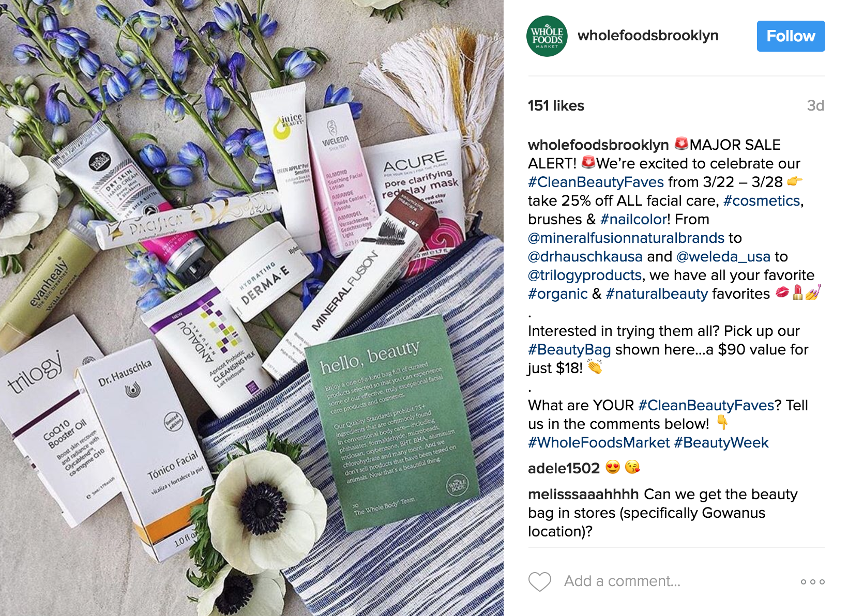
Task: Like the post with the heart icon
Action: coord(540,581)
